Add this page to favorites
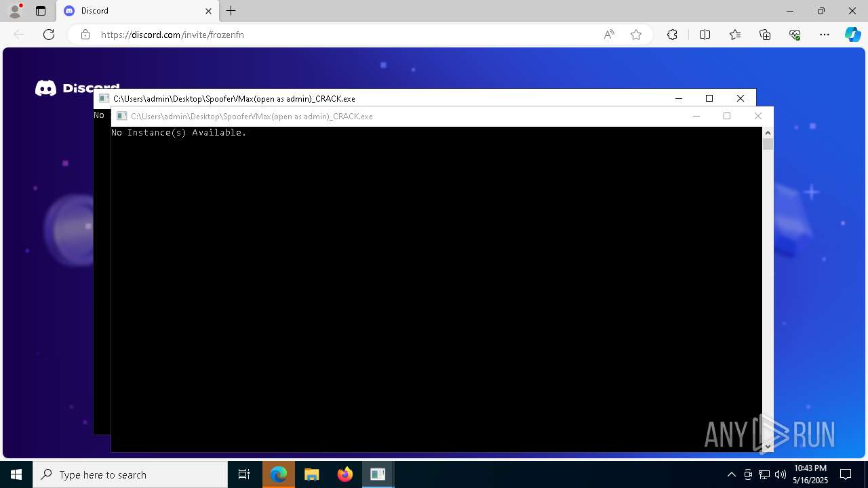Viewport: 868px width, 488px height. [x=636, y=35]
